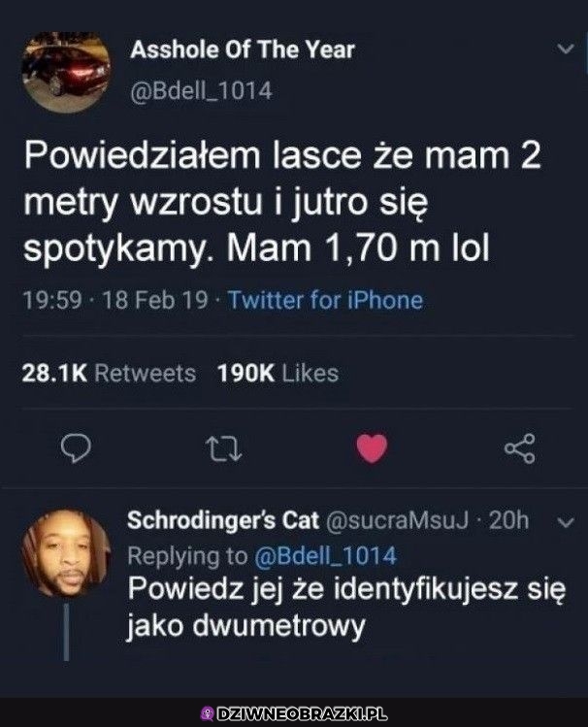This screenshot has height=727, width=588.
Task: Open the share tweet icon
Action: 520,448
